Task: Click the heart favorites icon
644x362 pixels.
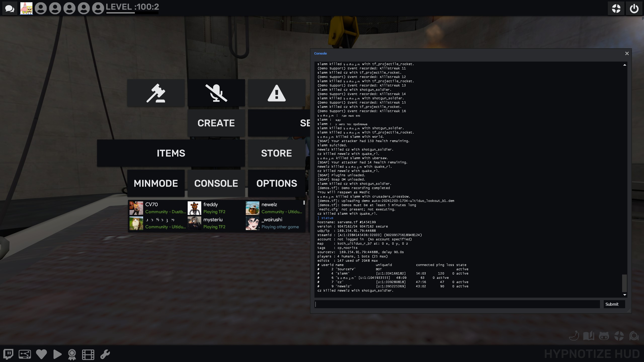Action: [41, 354]
